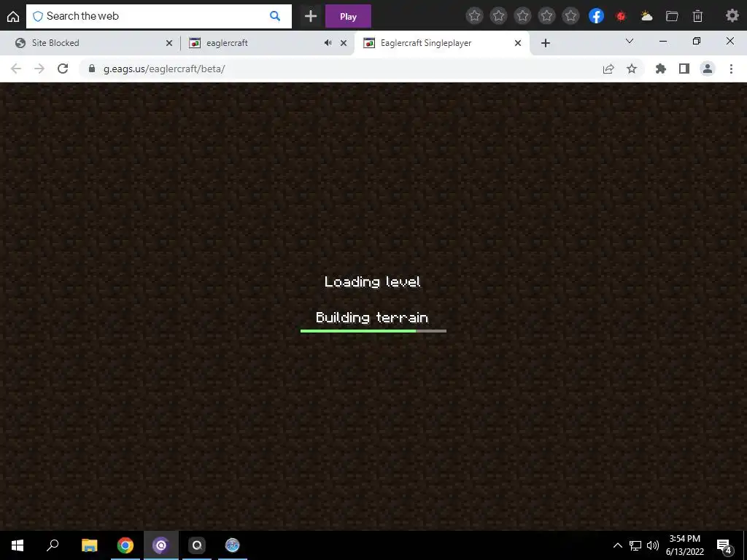Open the folder icon in the top bar
This screenshot has height=560, width=747.
pos(672,16)
